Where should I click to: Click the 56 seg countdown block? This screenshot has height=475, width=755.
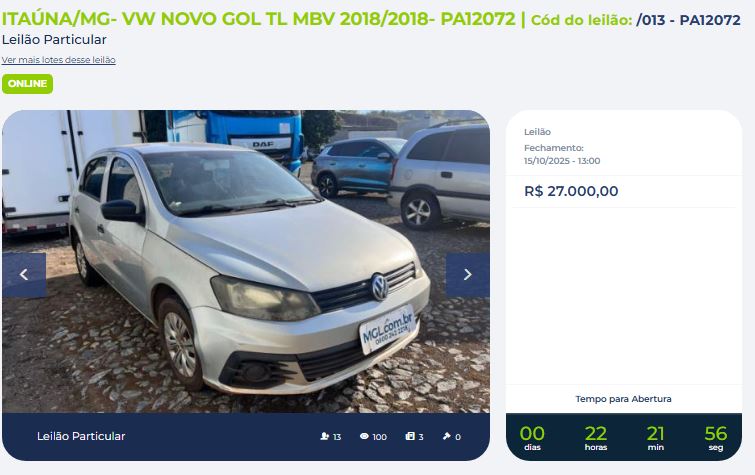point(716,437)
